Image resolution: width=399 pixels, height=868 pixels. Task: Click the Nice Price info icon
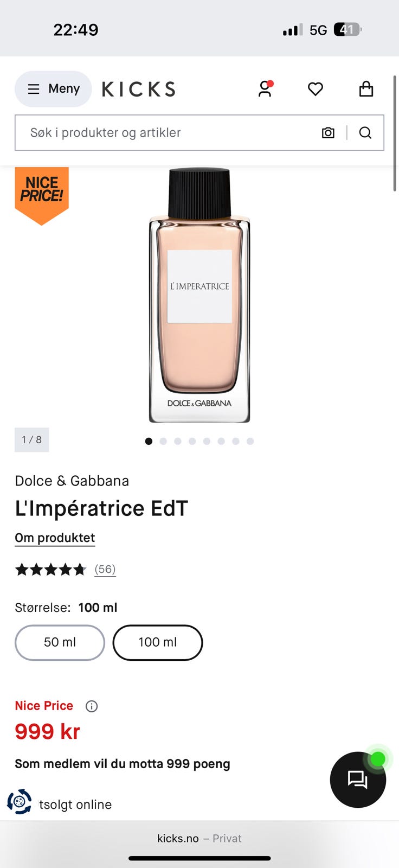[x=92, y=706]
